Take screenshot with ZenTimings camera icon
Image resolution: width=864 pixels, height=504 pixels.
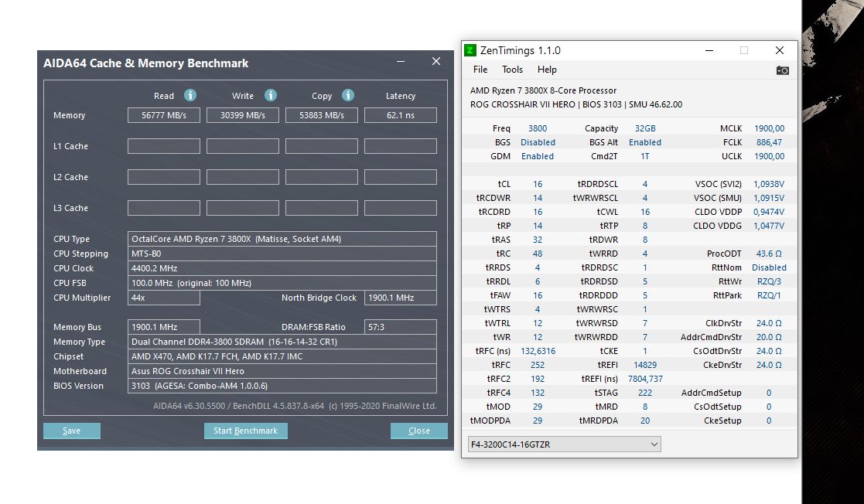pyautogui.click(x=782, y=70)
